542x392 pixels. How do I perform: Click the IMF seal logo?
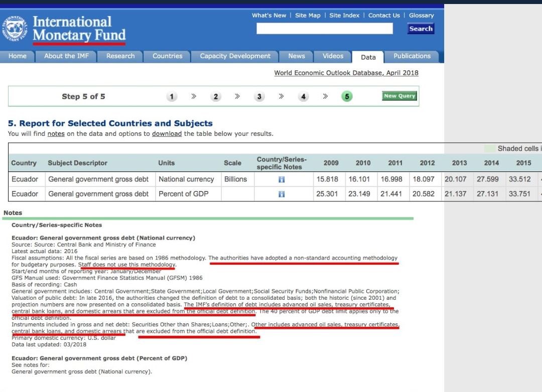click(15, 28)
